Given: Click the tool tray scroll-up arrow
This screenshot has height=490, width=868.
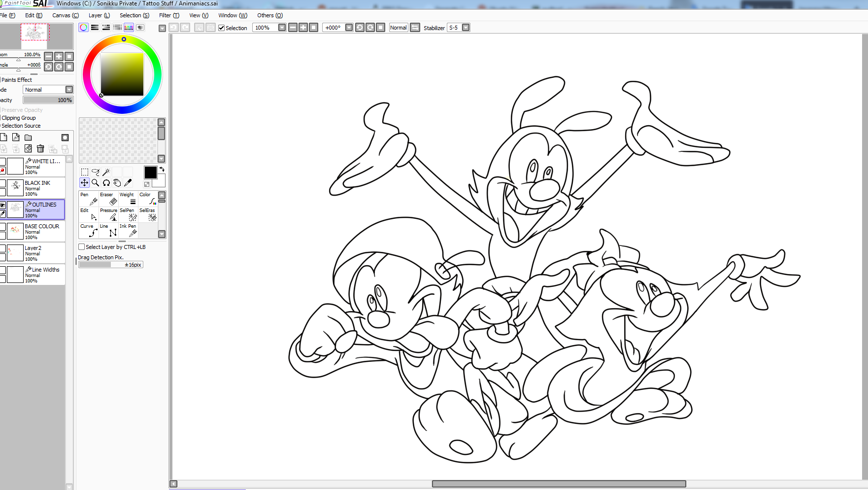Looking at the screenshot, I should click(162, 195).
